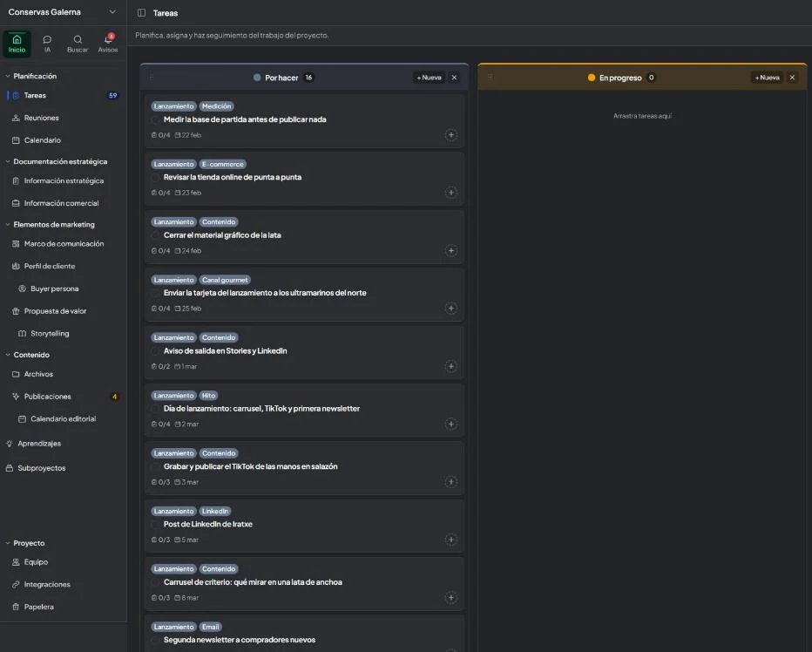Click plus icon on 'Carrusel de criterio' card
This screenshot has height=652, width=812.
click(451, 598)
